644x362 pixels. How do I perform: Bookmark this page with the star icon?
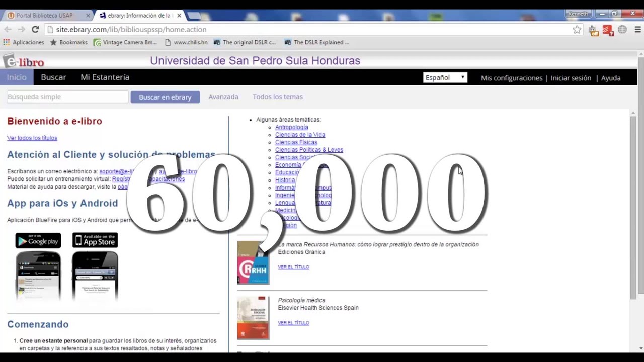(x=577, y=30)
